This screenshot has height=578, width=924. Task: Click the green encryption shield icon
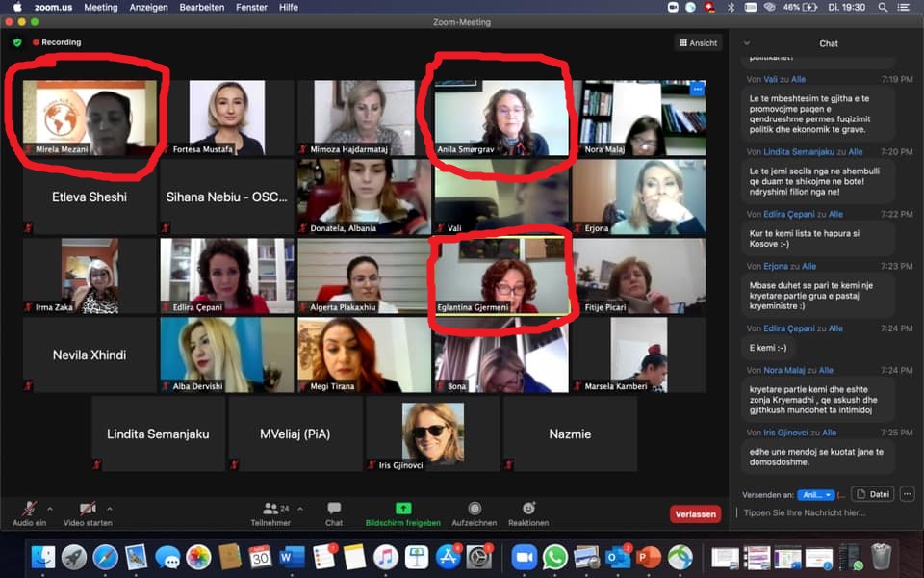click(17, 42)
